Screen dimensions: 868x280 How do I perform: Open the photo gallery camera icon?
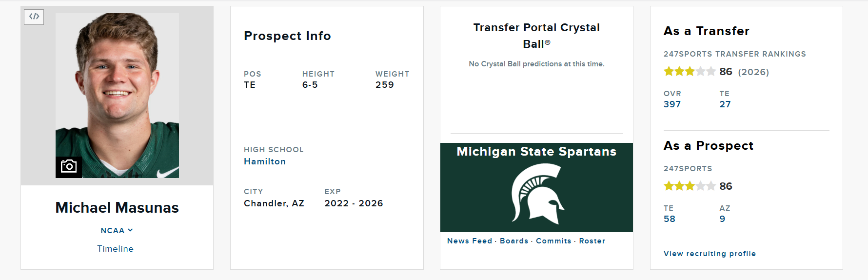pos(69,167)
